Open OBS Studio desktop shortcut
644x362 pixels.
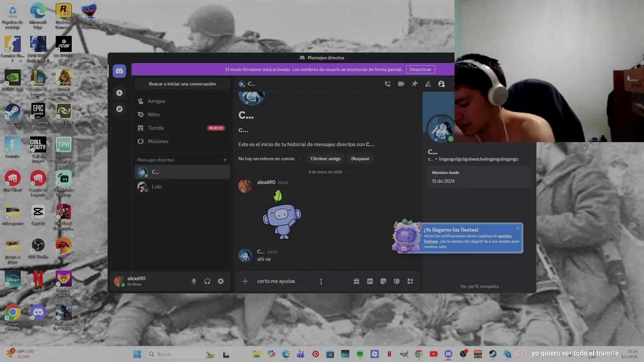(x=38, y=248)
